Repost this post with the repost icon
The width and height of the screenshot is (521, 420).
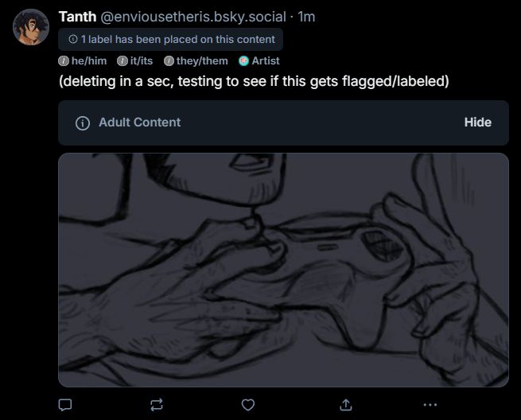157,405
